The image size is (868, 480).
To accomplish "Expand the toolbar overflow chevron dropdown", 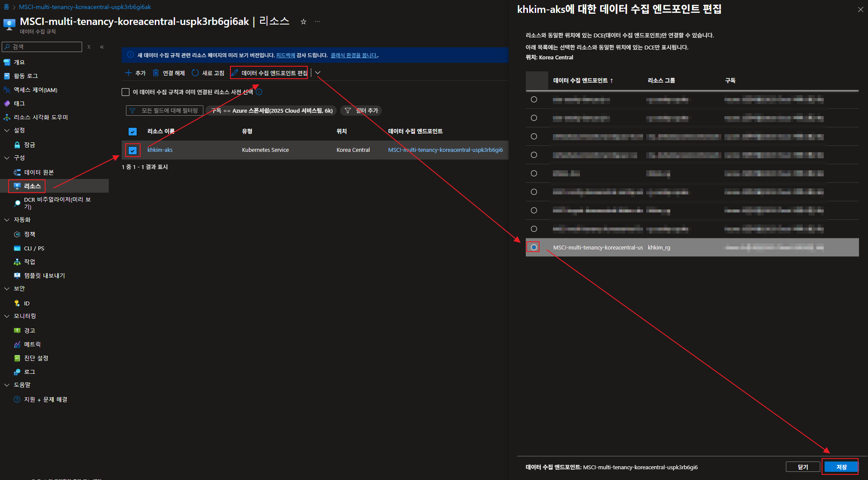I will point(318,73).
